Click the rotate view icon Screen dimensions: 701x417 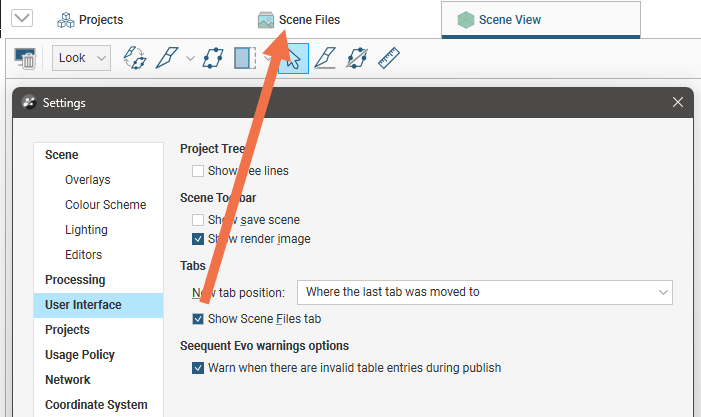134,58
